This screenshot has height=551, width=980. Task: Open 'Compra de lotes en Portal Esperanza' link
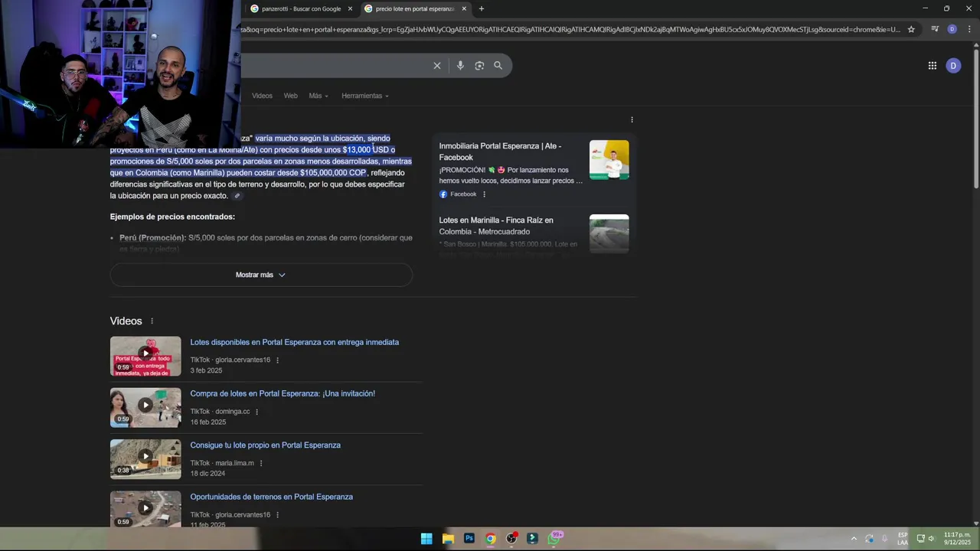coord(283,394)
